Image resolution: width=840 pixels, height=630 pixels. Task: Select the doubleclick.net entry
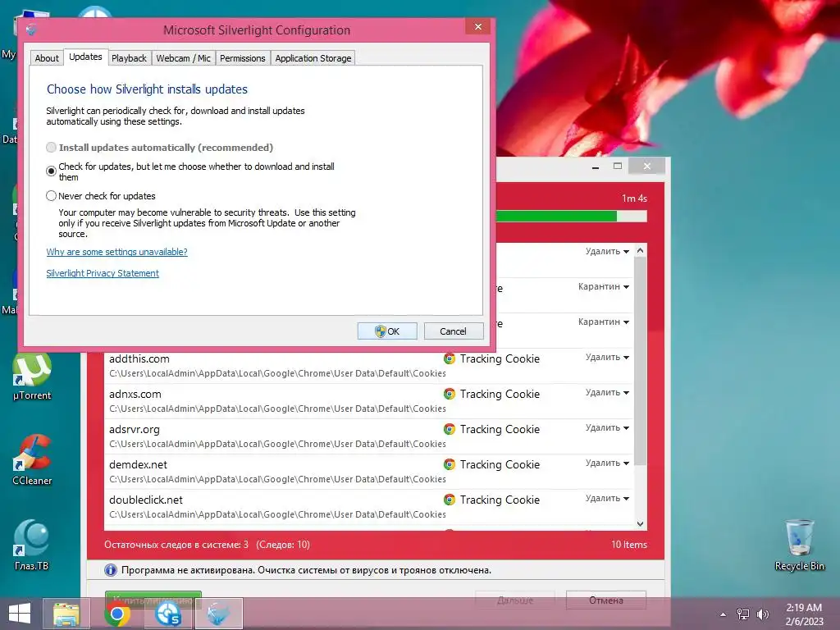point(369,507)
